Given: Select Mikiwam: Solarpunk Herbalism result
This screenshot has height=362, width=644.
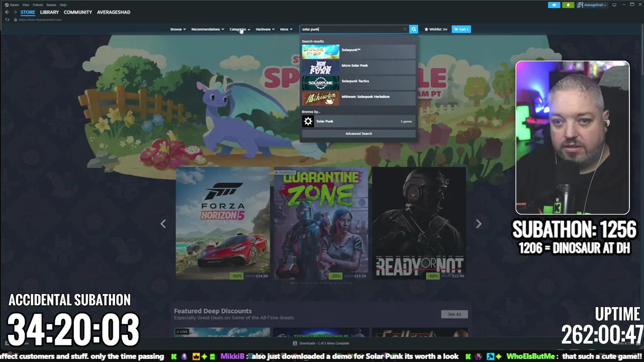Looking at the screenshot, I should (x=359, y=99).
